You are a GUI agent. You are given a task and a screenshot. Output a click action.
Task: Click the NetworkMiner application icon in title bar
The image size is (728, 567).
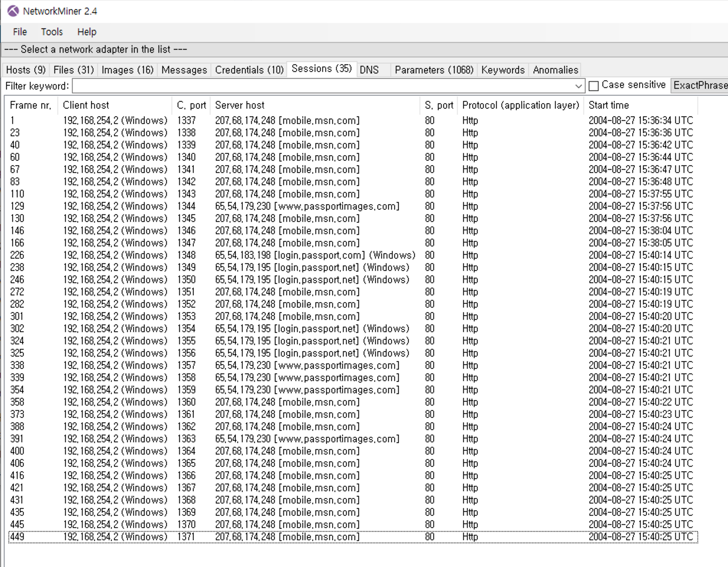pyautogui.click(x=13, y=11)
